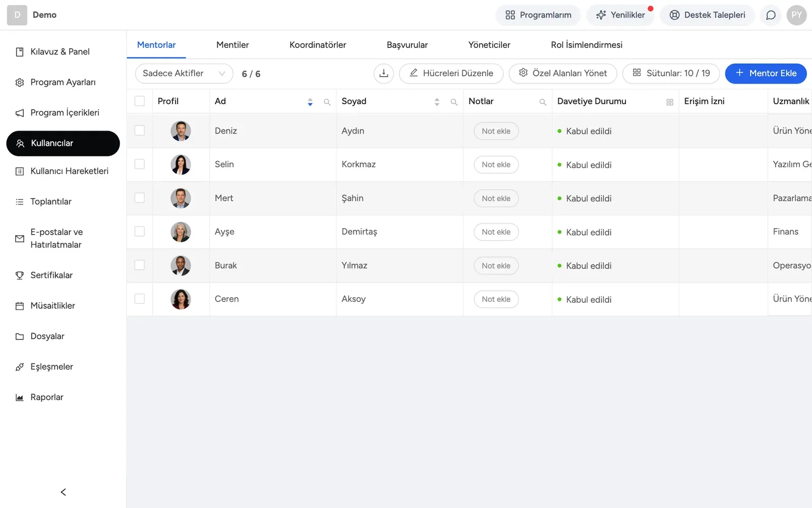Go to the Başvurular tab
812x508 pixels.
point(407,45)
